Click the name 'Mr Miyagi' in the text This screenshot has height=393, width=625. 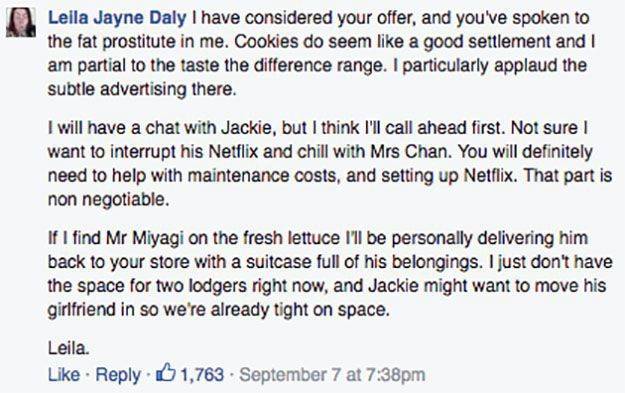[x=145, y=239]
